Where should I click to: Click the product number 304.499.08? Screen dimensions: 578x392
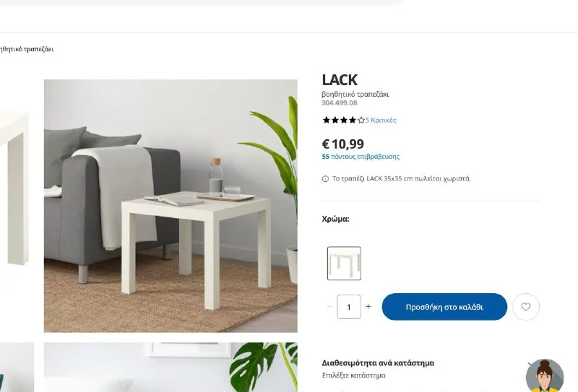pos(339,103)
